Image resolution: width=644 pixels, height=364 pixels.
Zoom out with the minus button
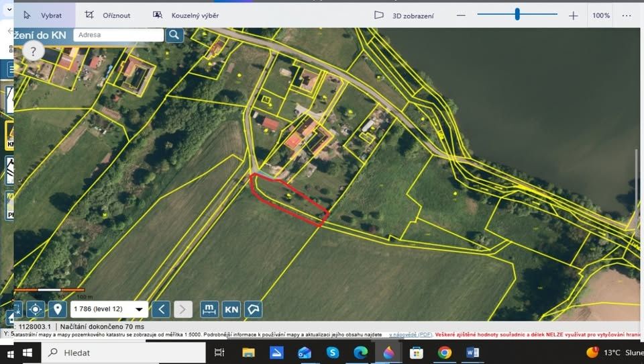(462, 15)
